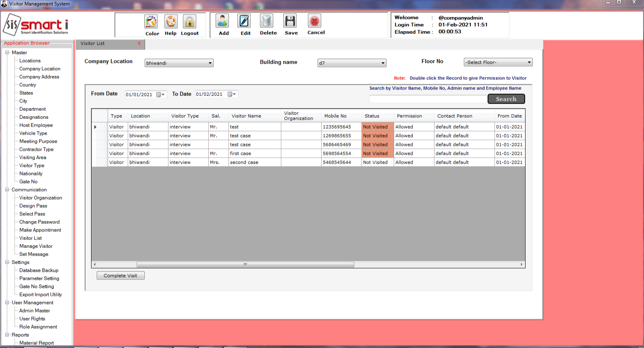Open the Color theme tool
This screenshot has width=644, height=348.
tap(151, 22)
